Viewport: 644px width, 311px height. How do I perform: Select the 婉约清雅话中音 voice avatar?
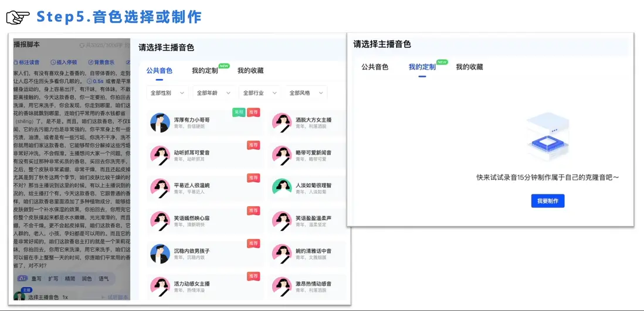point(282,254)
